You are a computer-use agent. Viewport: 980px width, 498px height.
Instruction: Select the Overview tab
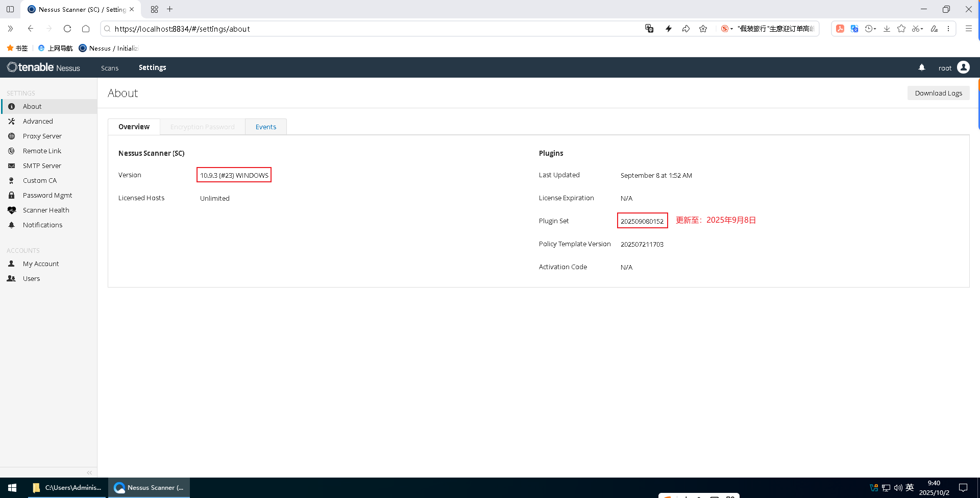pyautogui.click(x=134, y=127)
